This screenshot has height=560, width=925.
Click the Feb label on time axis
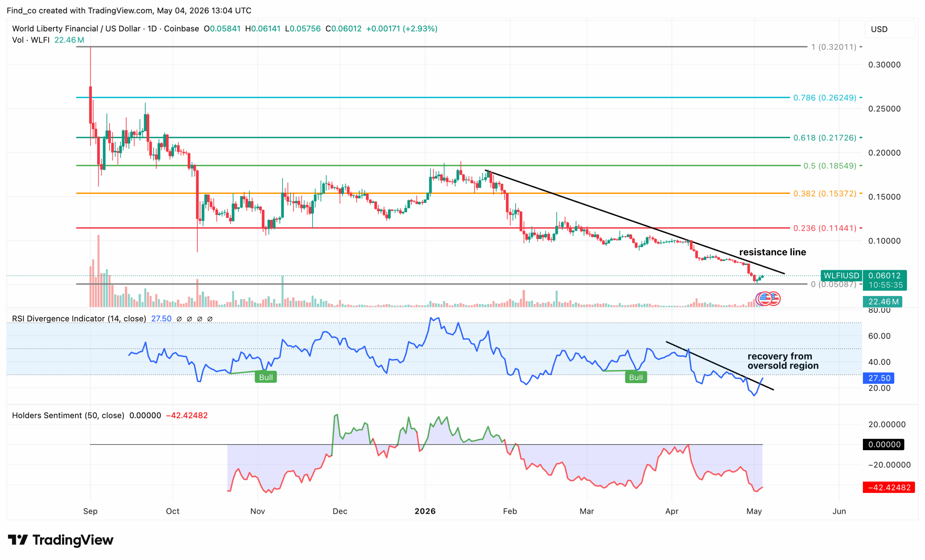coord(510,511)
